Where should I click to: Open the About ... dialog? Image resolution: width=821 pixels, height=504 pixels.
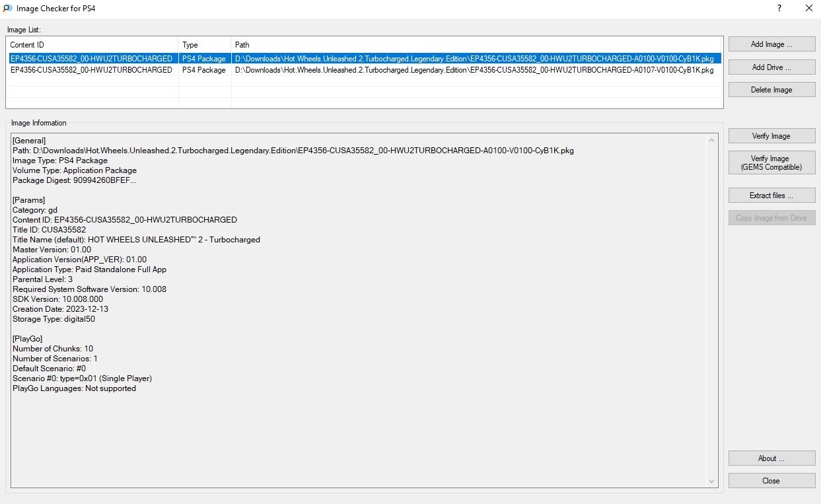pos(771,458)
